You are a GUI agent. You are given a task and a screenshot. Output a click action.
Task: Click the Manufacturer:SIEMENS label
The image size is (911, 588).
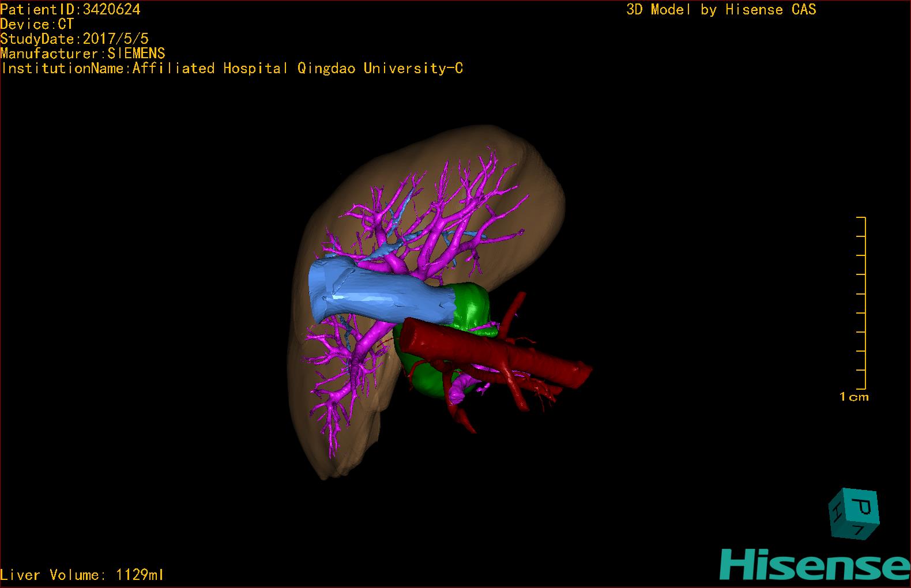pos(82,54)
